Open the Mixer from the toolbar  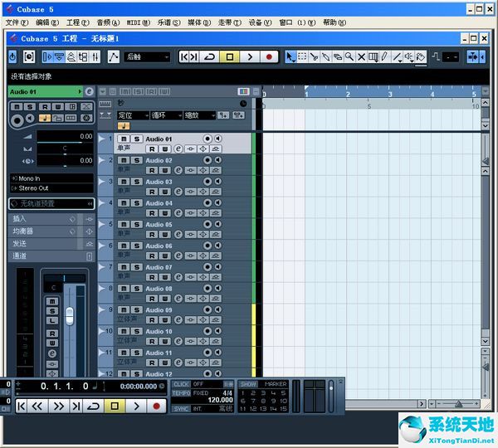[x=95, y=57]
